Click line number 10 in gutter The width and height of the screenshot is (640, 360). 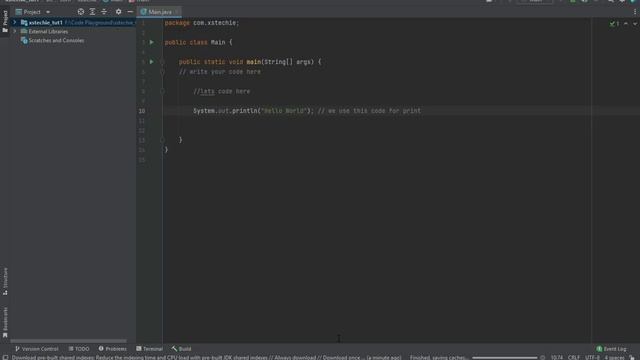point(142,111)
